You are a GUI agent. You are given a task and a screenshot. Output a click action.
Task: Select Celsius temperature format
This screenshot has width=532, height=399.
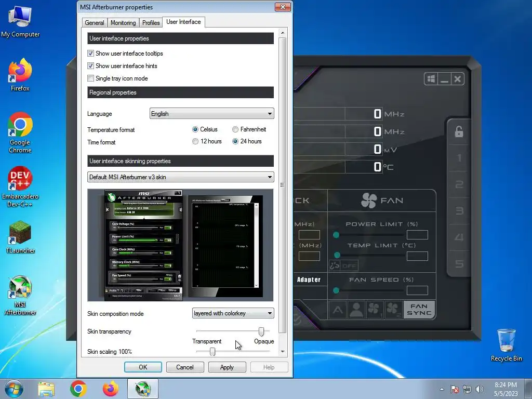195,129
